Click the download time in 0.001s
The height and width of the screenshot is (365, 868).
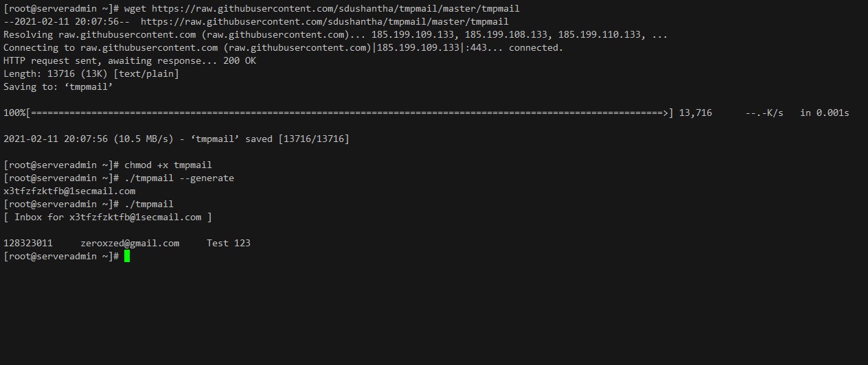tap(824, 113)
